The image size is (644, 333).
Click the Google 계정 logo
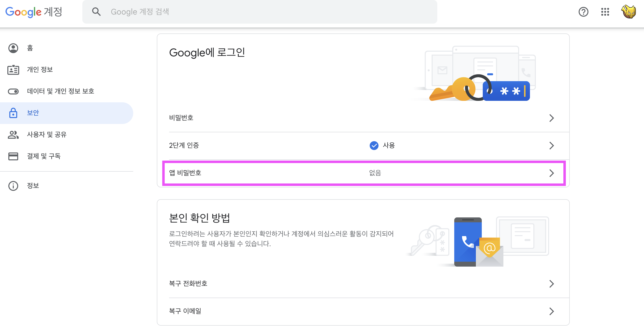pyautogui.click(x=34, y=12)
